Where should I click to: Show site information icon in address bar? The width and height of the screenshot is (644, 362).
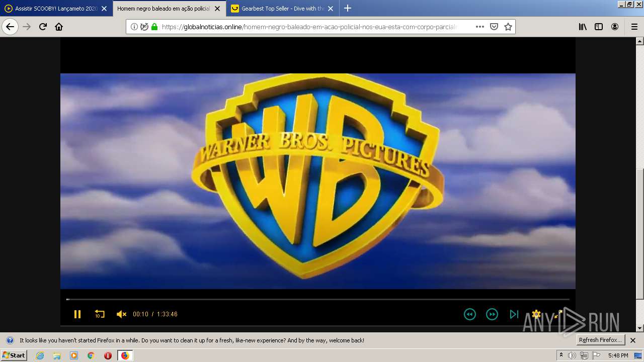tap(134, 27)
